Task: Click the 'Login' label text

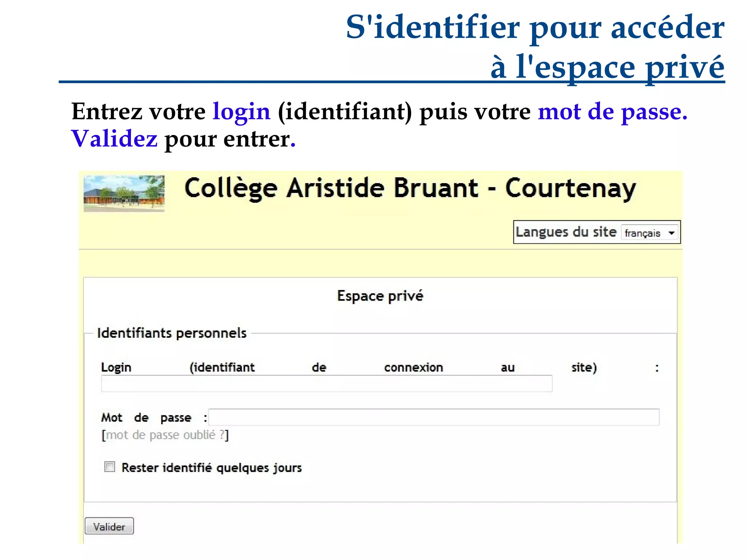Action: (116, 367)
